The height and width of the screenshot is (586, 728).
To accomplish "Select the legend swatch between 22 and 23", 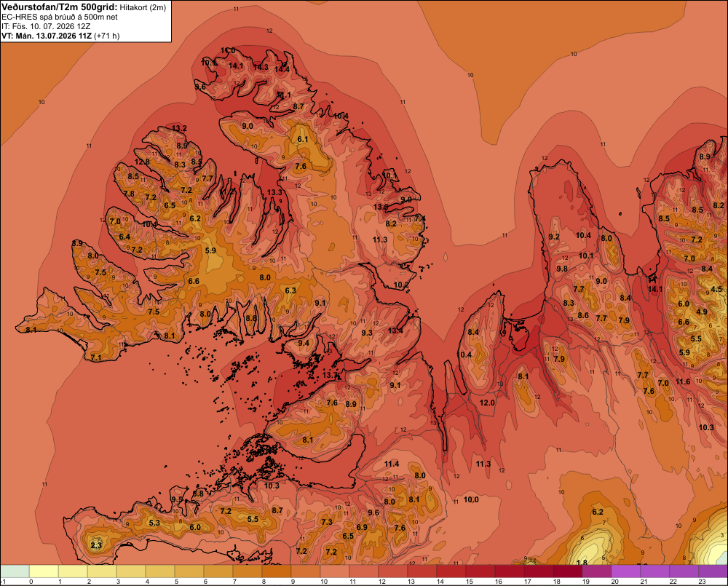I will 684,571.
